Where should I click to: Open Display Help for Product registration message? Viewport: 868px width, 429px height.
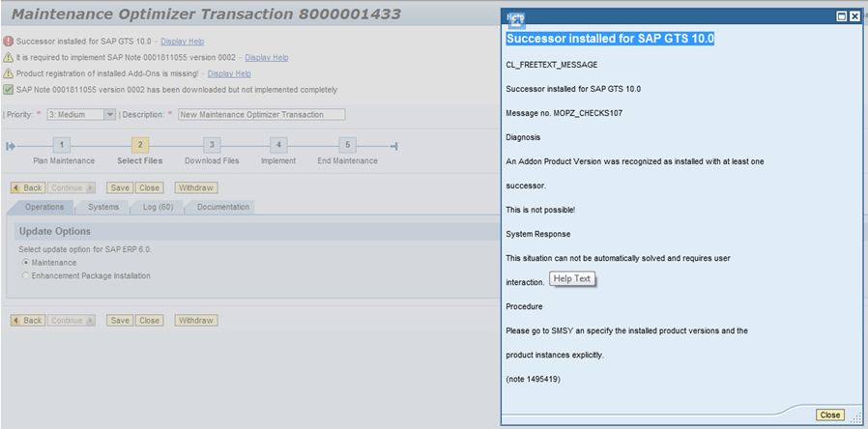(229, 73)
